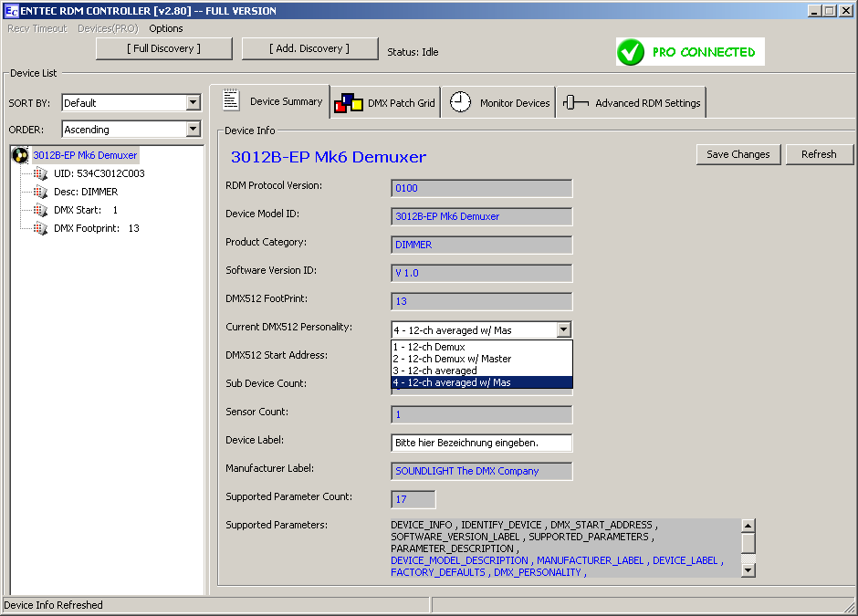The image size is (858, 616).
Task: Select 2 - 12-ch Demux w/ Master option
Action: point(452,359)
